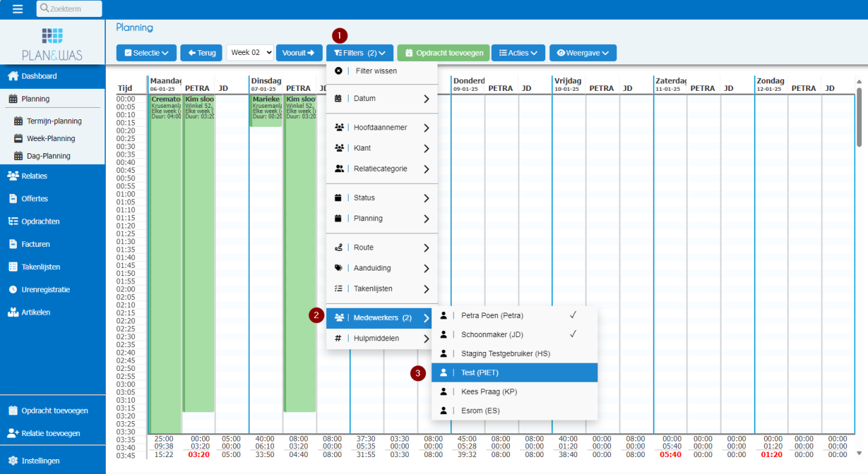This screenshot has height=474, width=868.
Task: Click the Instellingen gear icon
Action: pos(13,460)
